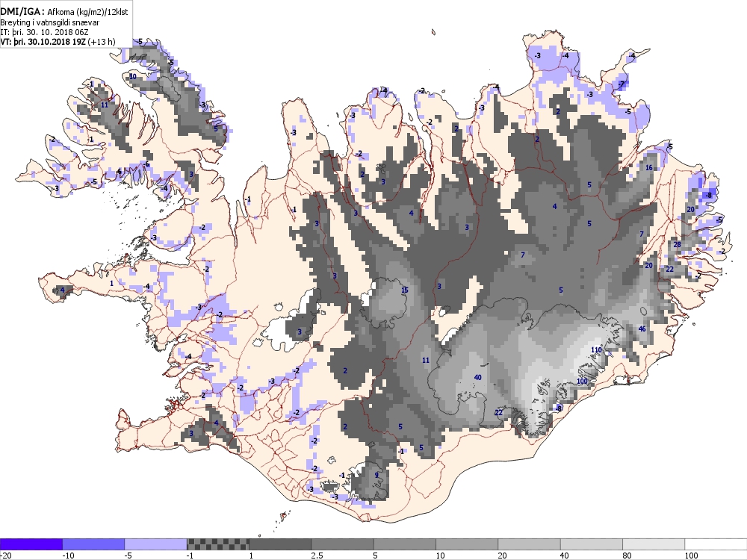Click the '-20' label on the legend scale
747x560 pixels.
[5, 556]
